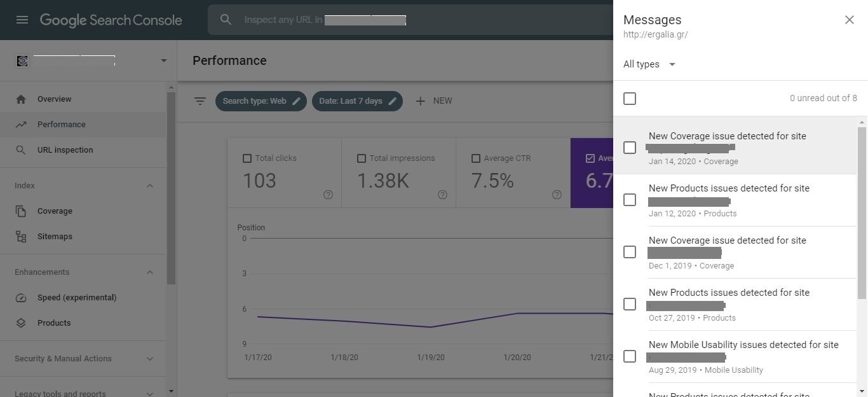
Task: Add a NEW filter
Action: point(433,101)
